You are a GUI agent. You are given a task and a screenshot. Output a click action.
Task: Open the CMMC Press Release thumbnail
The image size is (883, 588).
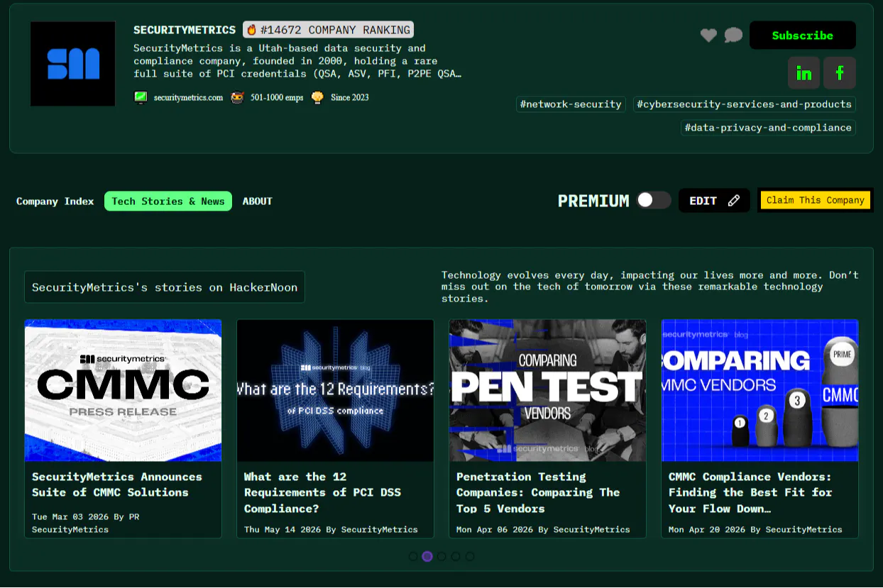coord(123,390)
